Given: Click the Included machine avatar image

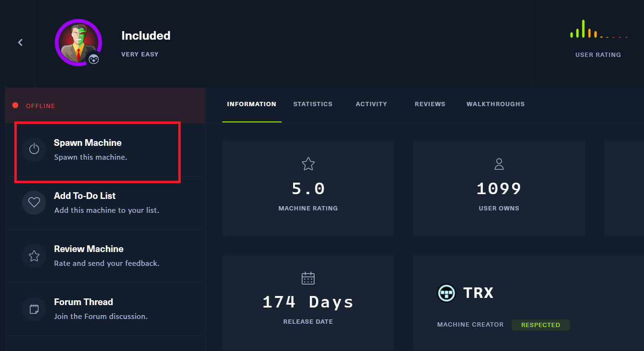Looking at the screenshot, I should pyautogui.click(x=77, y=42).
